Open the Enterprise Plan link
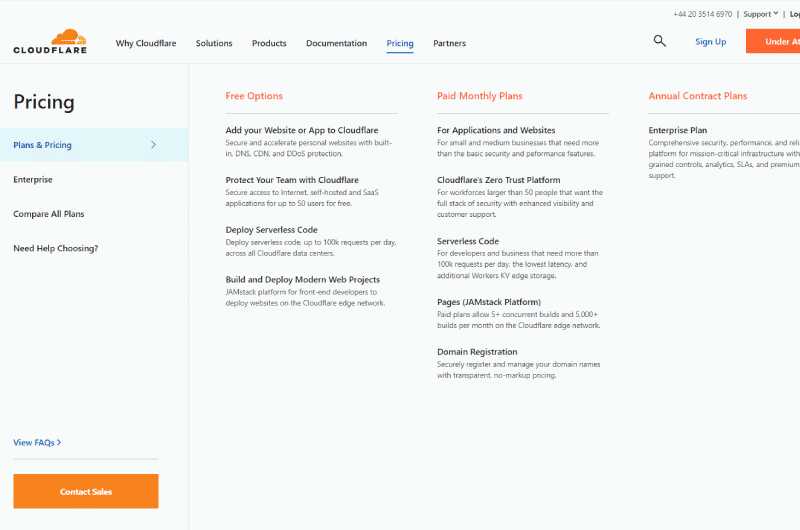Viewport: 800px width, 530px height. 678,130
